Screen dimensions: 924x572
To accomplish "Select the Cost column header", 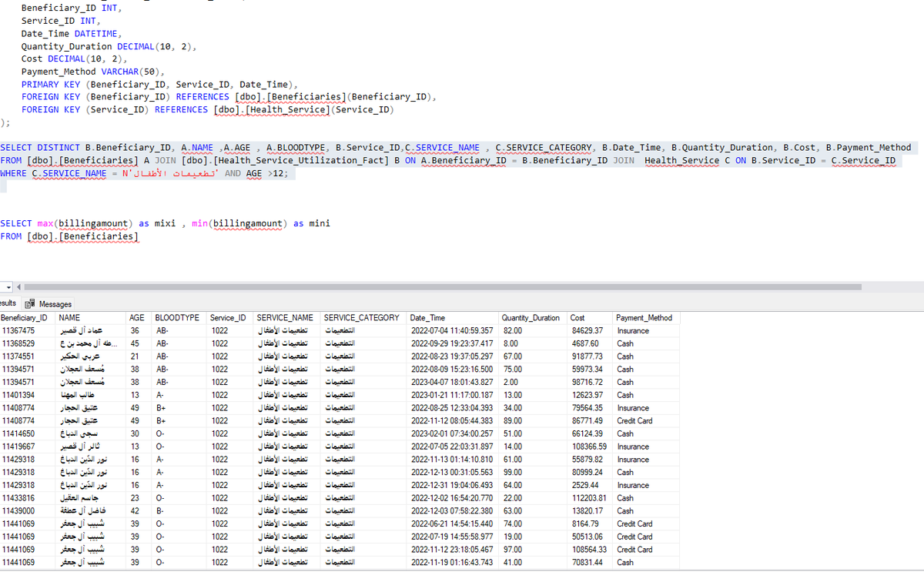I will coord(591,317).
